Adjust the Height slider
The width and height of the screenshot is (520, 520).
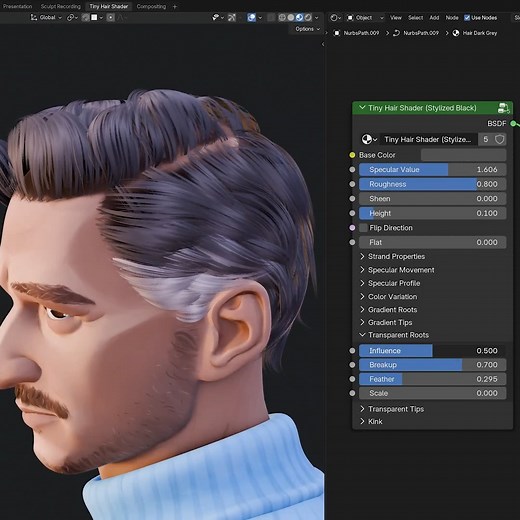coord(433,213)
